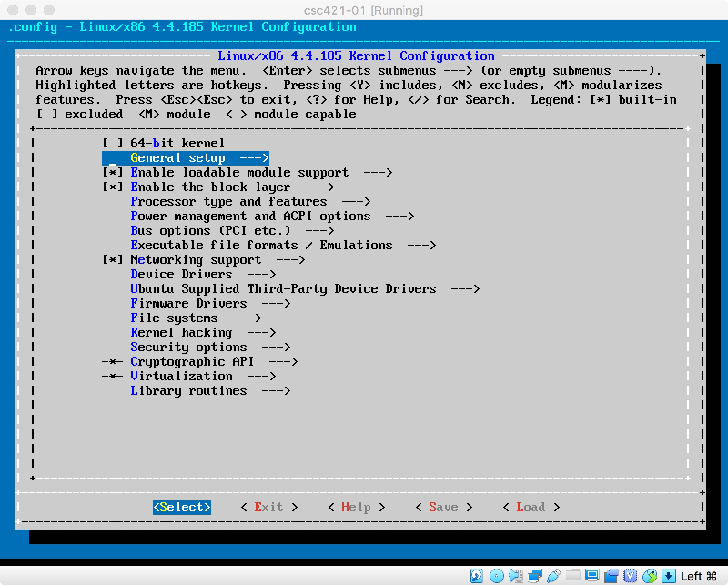This screenshot has height=585, width=728.
Task: Click the shared folders icon in status bar
Action: pos(573,575)
